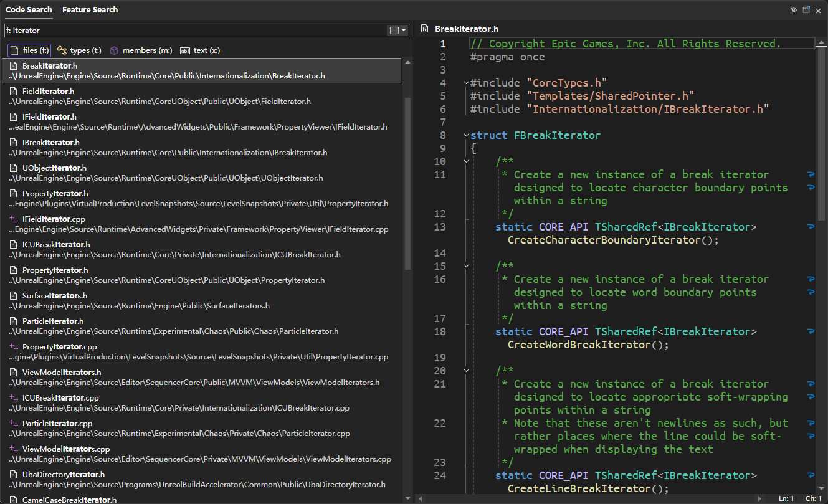Click the file icon of UObjectIterator.h
Image resolution: width=828 pixels, height=504 pixels.
click(13, 168)
